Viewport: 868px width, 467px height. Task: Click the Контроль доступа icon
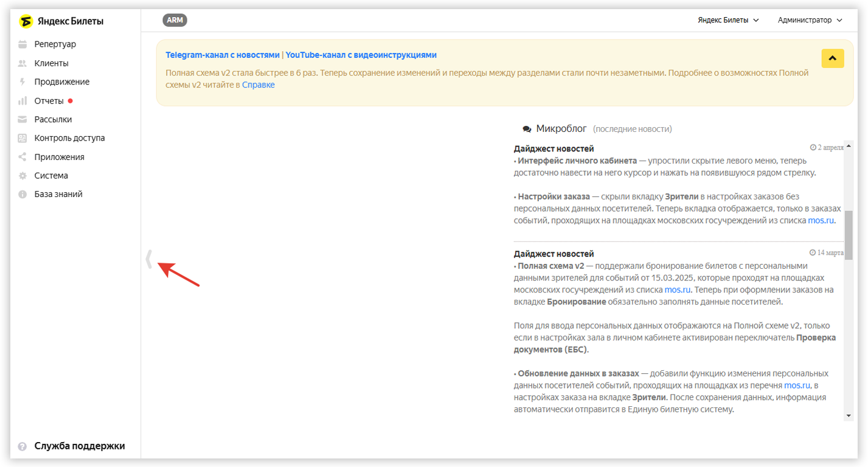tap(23, 138)
